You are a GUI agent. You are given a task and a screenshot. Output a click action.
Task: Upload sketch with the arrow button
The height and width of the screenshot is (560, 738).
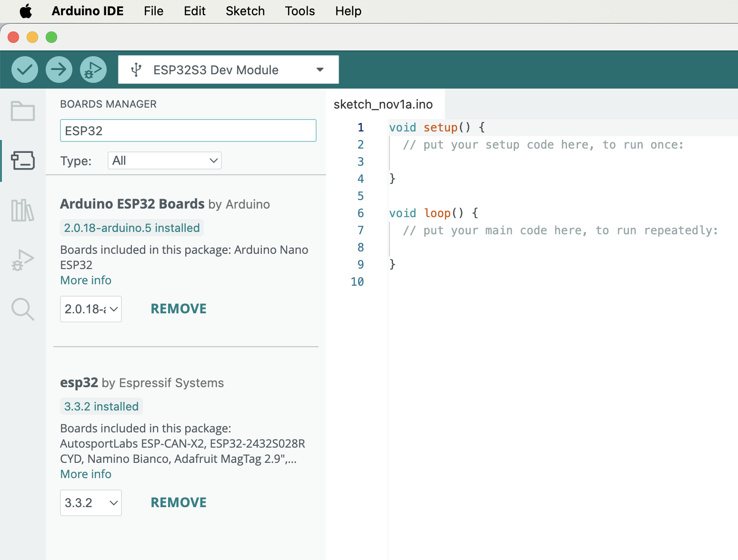pyautogui.click(x=59, y=70)
